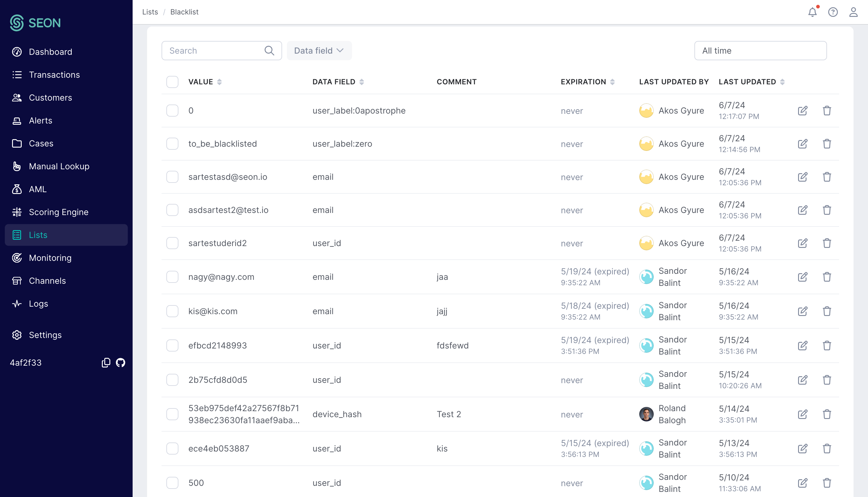868x497 pixels.
Task: Click the '5/15/24 (expired)' expiration
Action: click(595, 443)
